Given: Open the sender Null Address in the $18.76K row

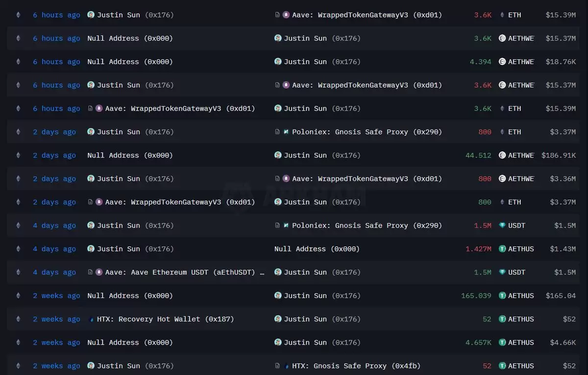Looking at the screenshot, I should pyautogui.click(x=130, y=62).
